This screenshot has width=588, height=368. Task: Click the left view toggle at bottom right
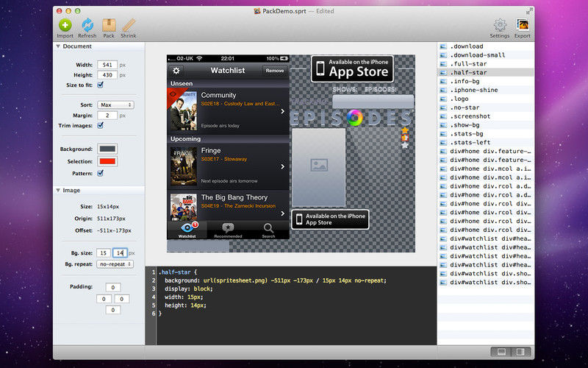pos(501,352)
